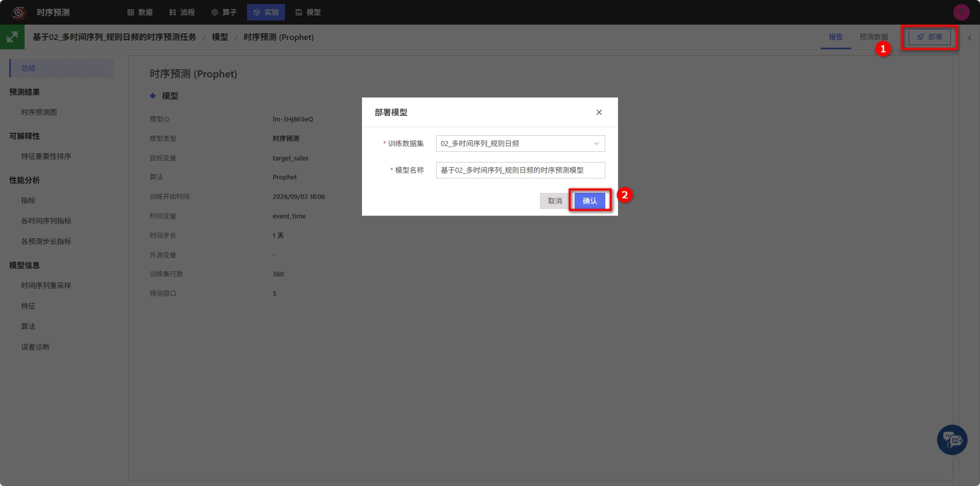The height and width of the screenshot is (486, 980).
Task: Open 时间序列重采样 in the sidebar
Action: pos(46,286)
